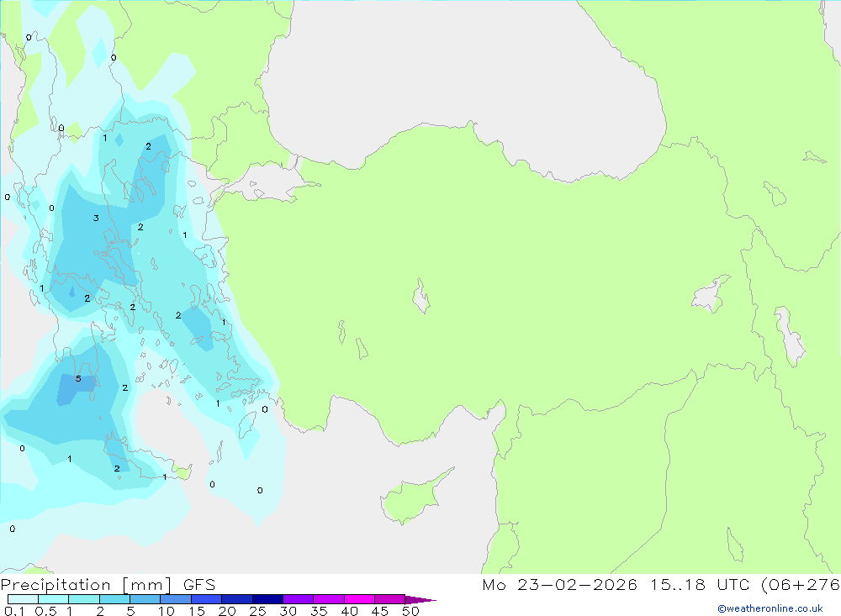Screen dimensions: 841x616
Task: Click the '15..18' time range text
Action: (678, 585)
